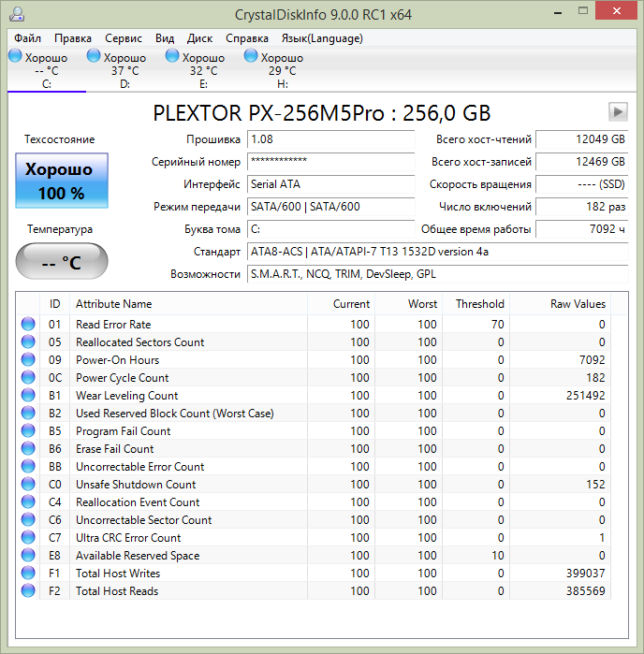Open the Файл menu
The width and height of the screenshot is (644, 654).
[27, 38]
